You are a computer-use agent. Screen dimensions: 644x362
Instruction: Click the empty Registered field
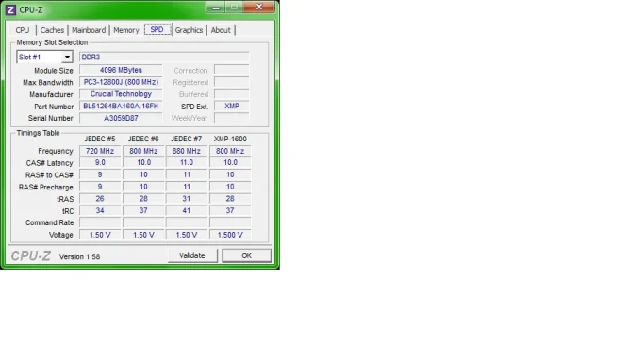[x=232, y=82]
